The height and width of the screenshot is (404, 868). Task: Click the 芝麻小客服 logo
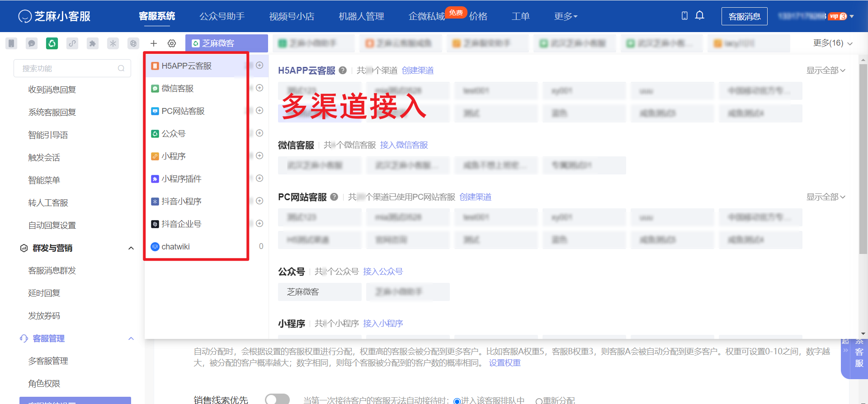click(x=54, y=16)
